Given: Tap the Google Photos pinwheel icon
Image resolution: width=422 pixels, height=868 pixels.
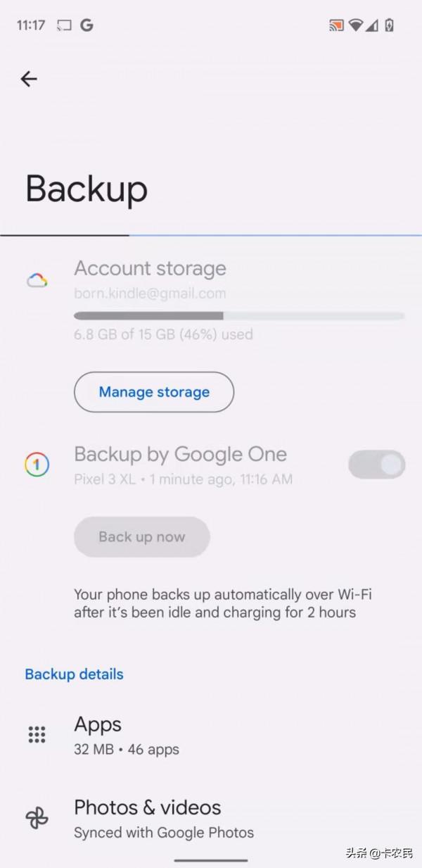Looking at the screenshot, I should 37,817.
